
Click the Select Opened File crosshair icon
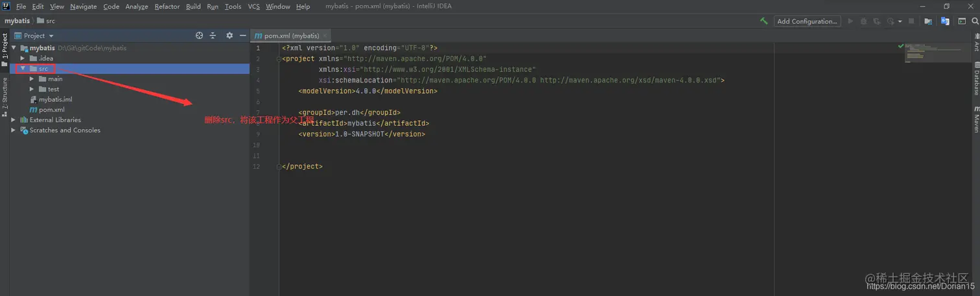(x=200, y=36)
